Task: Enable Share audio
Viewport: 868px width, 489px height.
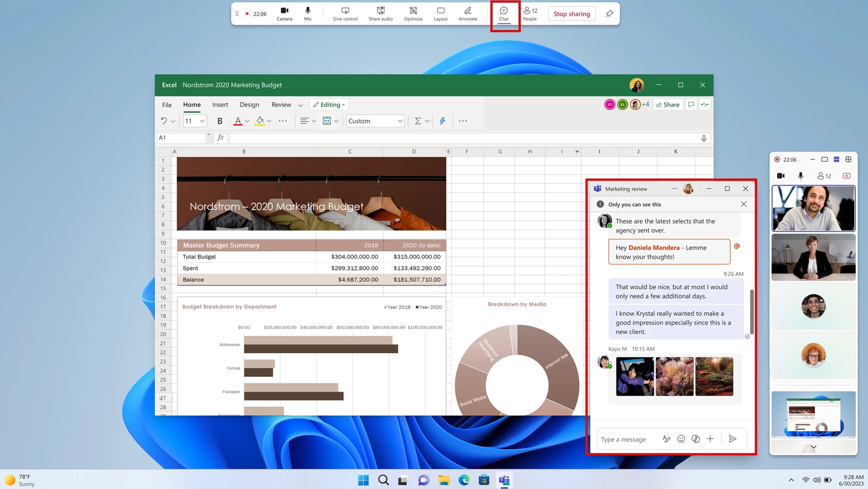Action: 380,14
